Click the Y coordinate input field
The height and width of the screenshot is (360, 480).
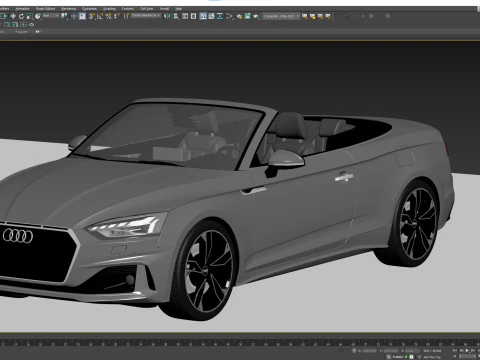click(x=391, y=351)
